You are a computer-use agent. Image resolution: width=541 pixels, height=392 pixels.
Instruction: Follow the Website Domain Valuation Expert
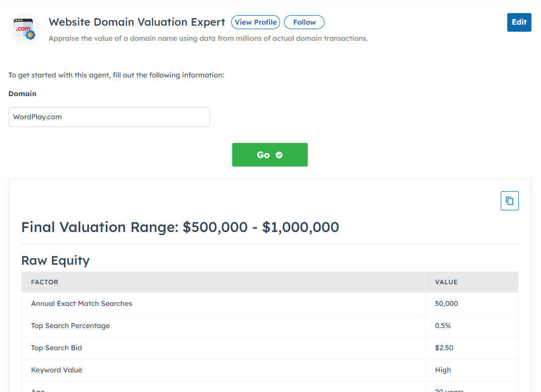(304, 22)
